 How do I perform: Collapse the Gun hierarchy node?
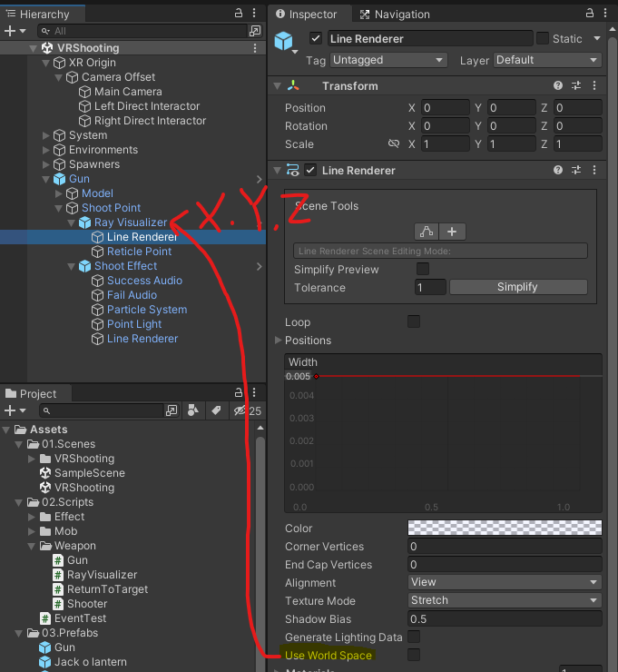point(45,179)
